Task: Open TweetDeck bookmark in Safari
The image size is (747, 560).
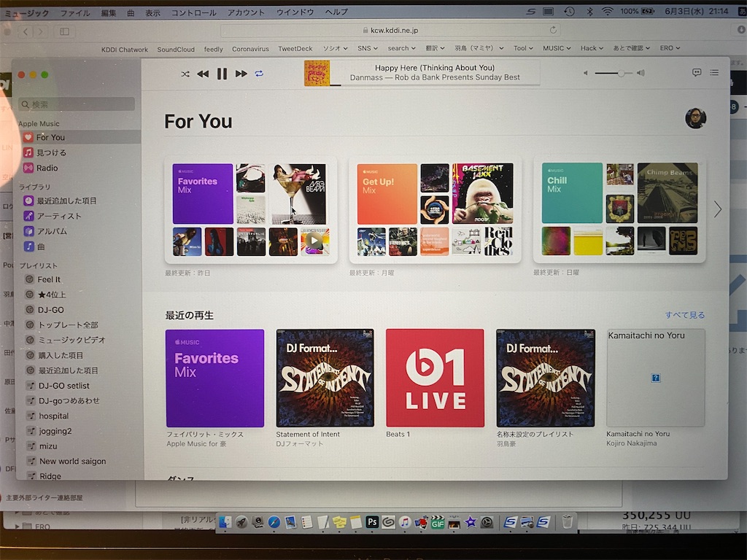Action: tap(295, 49)
